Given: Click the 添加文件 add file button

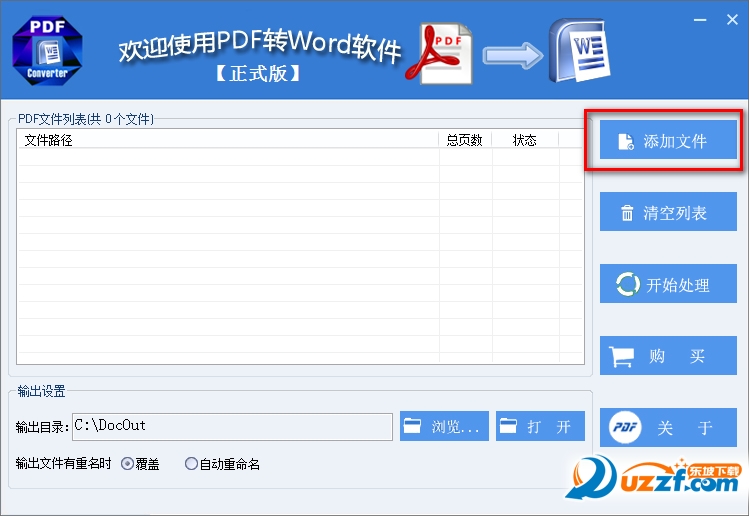Looking at the screenshot, I should [668, 140].
